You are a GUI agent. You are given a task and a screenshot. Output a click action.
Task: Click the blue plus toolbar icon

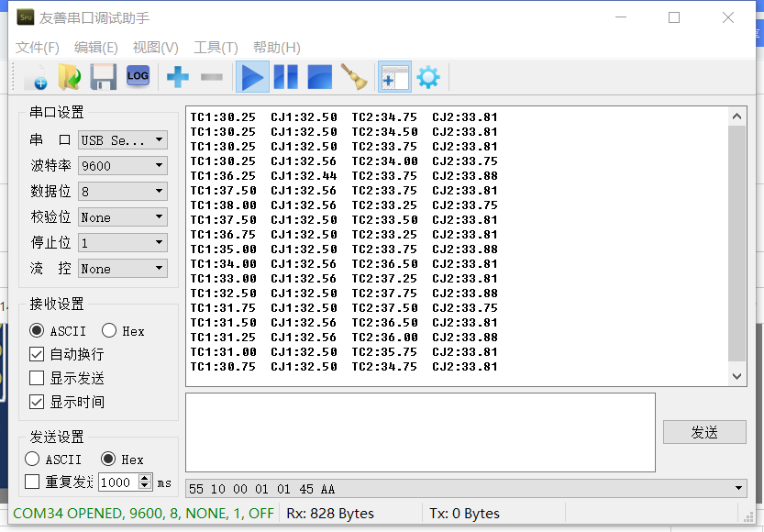(x=178, y=78)
